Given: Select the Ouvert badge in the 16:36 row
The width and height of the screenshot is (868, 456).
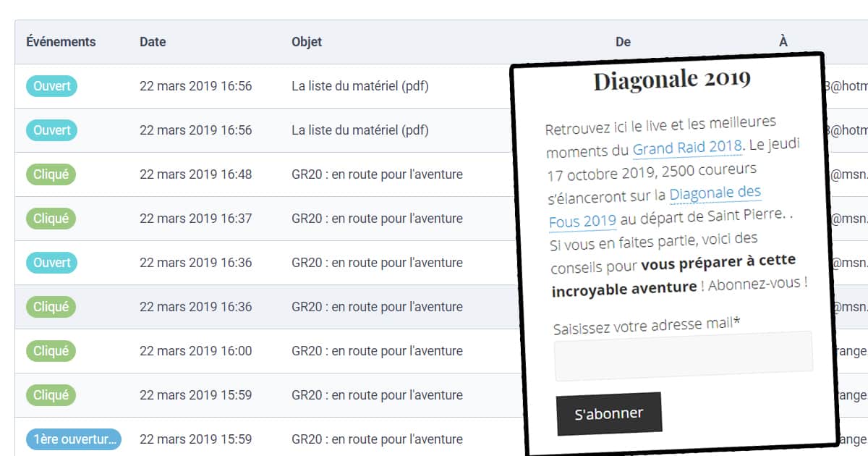Looking at the screenshot, I should [51, 263].
